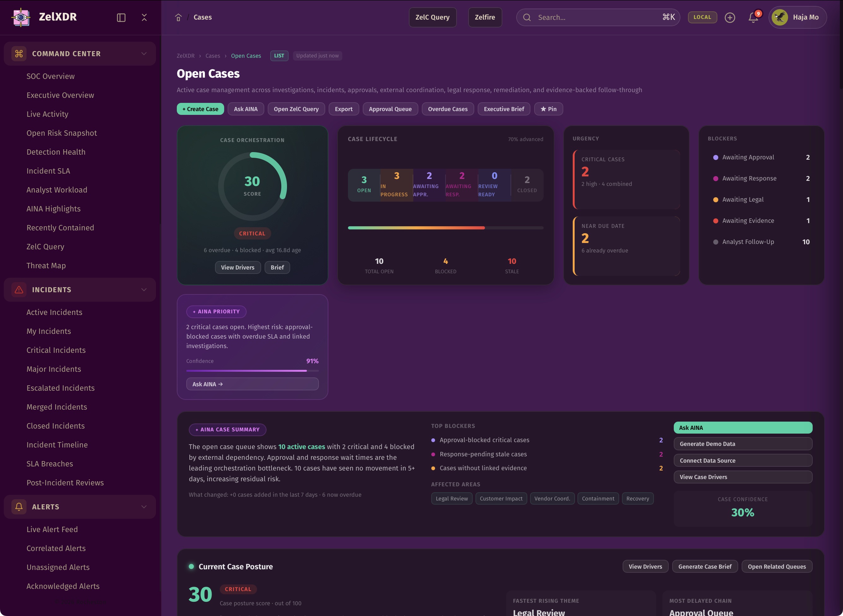Click the Command Center section icon
843x616 pixels.
pyautogui.click(x=19, y=54)
